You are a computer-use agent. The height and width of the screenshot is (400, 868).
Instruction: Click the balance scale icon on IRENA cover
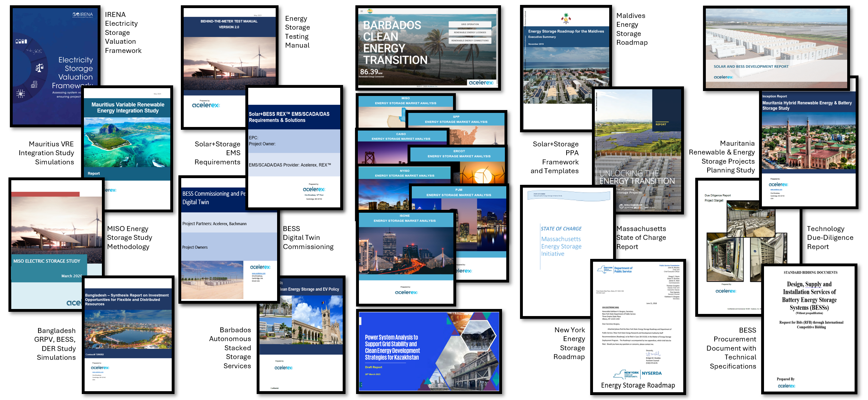[x=39, y=68]
